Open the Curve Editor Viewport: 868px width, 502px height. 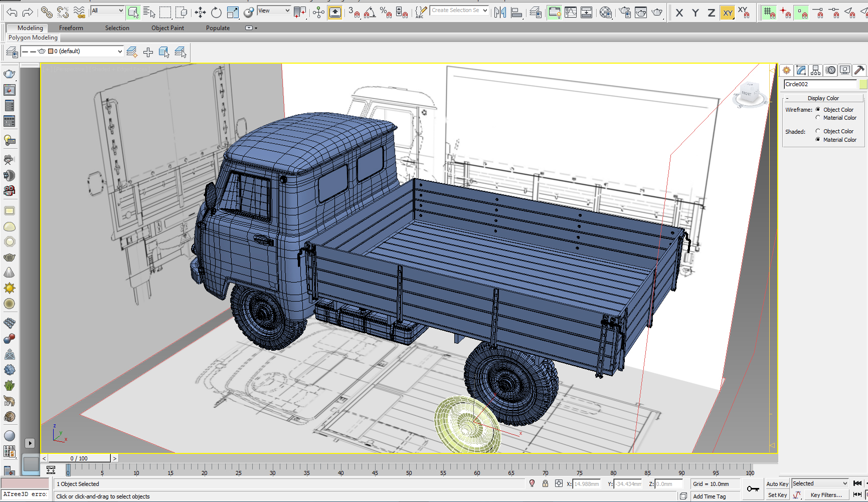pos(571,13)
